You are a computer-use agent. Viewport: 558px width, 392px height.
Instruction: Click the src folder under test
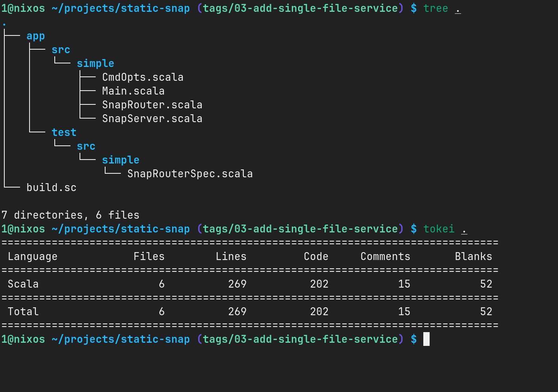(86, 146)
